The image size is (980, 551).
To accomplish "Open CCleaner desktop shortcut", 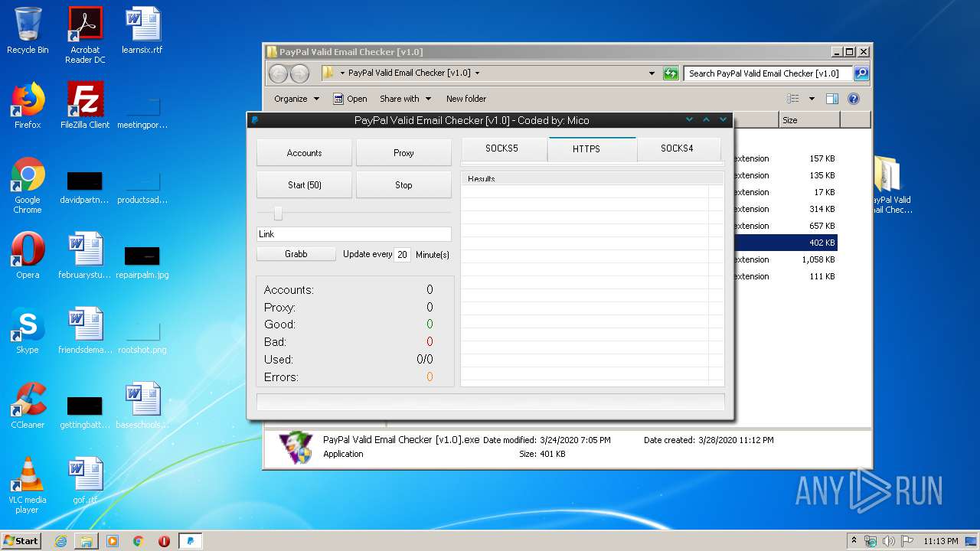I will 28,406.
